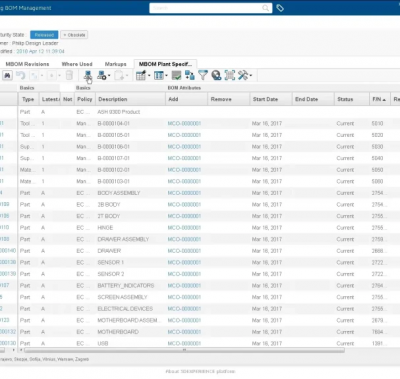Viewport: 400px width, 379px height.
Task: Open dropdown arrow beside add page icon
Action: [127, 76]
